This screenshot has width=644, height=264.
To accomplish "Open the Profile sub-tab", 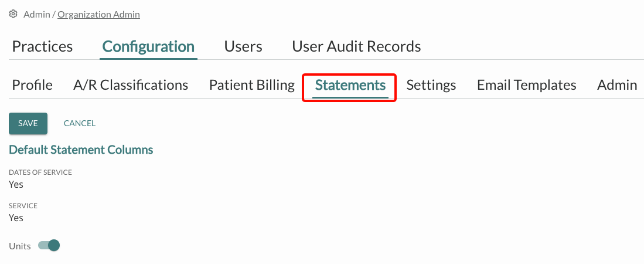I will click(x=32, y=85).
